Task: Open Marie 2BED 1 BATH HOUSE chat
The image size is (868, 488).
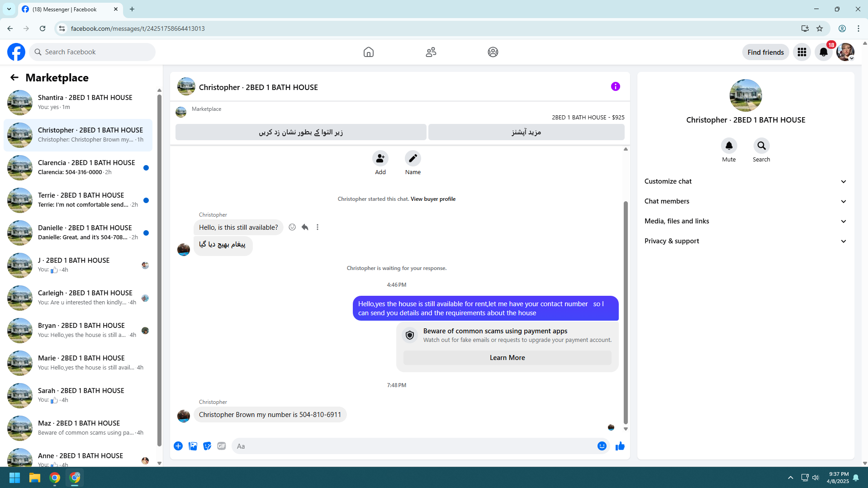Action: 78,363
